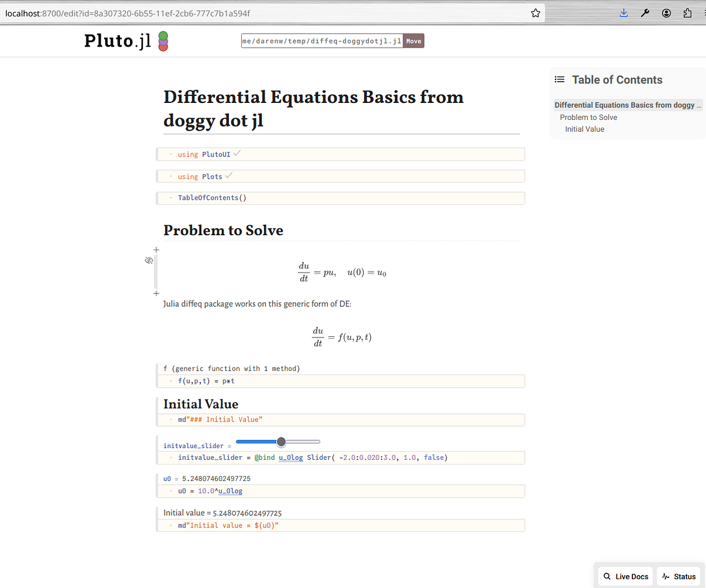Download the notebook via the blue export icon
This screenshot has height=588, width=706.
(x=624, y=12)
